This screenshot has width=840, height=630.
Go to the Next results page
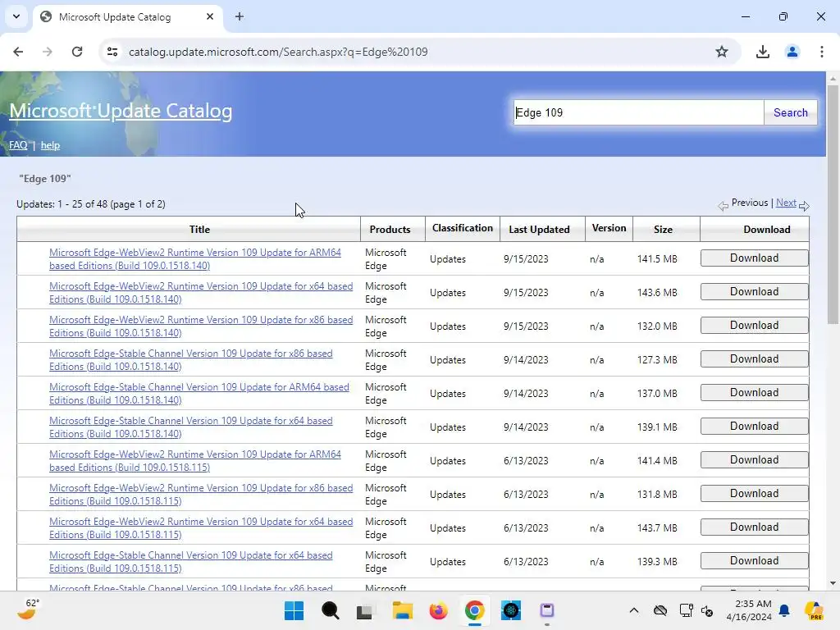(786, 203)
